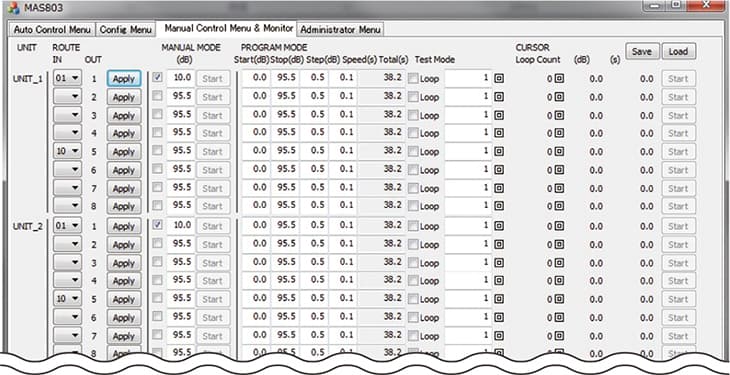This screenshot has width=730, height=375.
Task: Click the Cursor Loop Count icon for UNIT_1 output 8
Action: coord(559,206)
